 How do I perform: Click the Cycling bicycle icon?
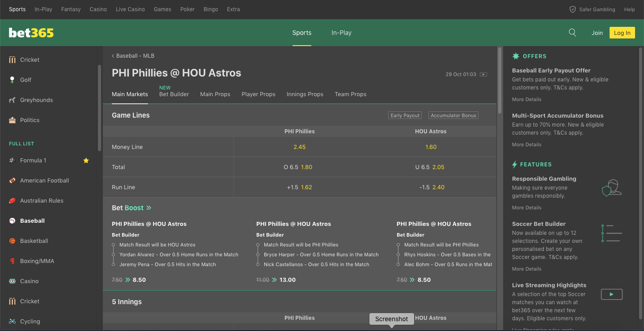(12, 321)
